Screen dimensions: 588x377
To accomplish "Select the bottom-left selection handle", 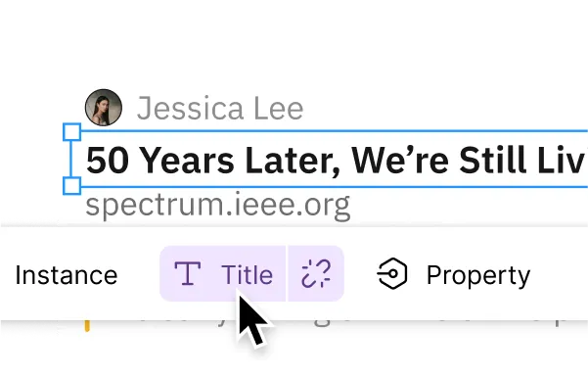I will click(x=71, y=186).
